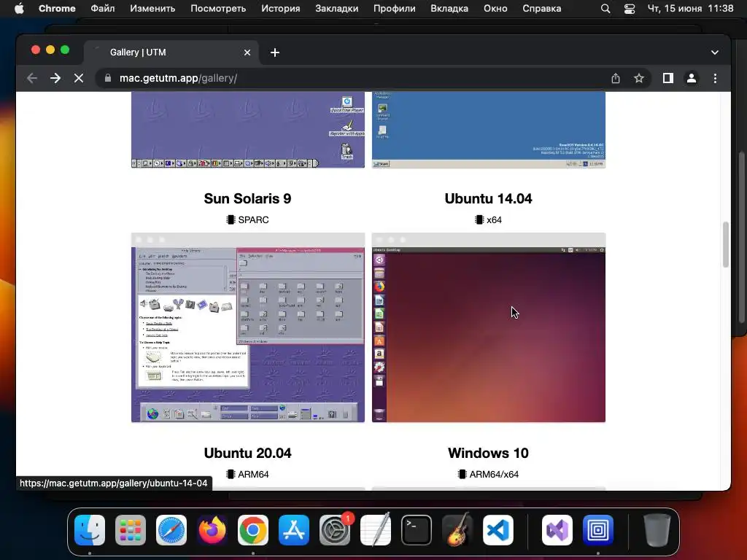Viewport: 747px width, 560px height.
Task: Open the Закладки menu
Action: coord(337,8)
